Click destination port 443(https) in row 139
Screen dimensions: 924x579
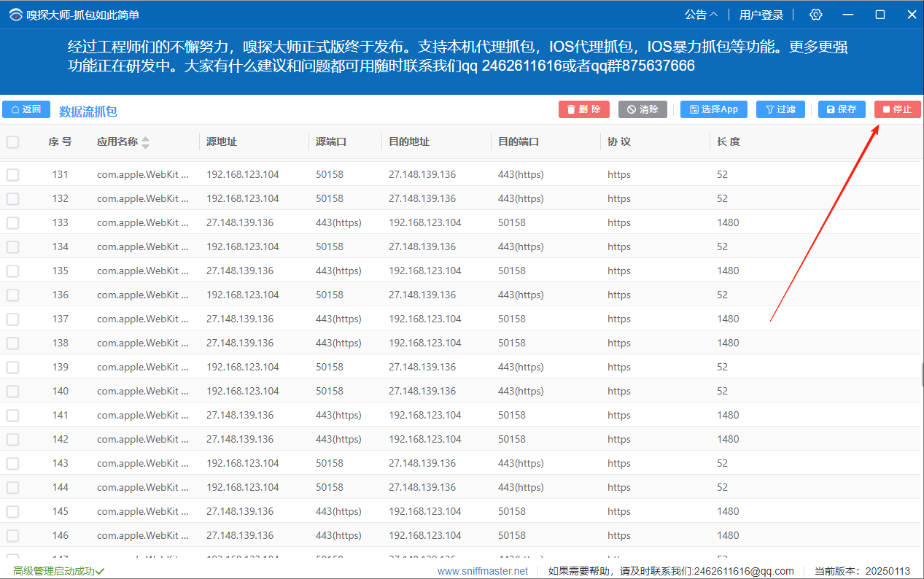pos(521,368)
